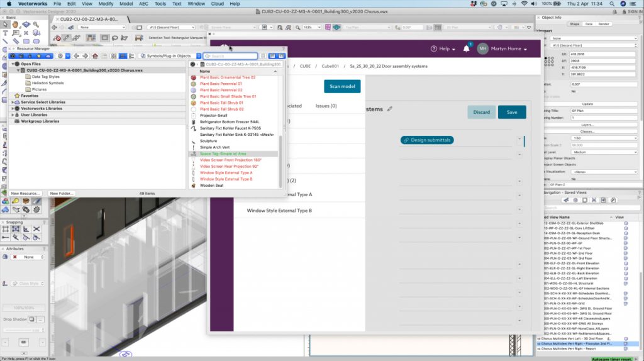Open the Issues (0) tab
644x361 pixels.
tap(326, 106)
